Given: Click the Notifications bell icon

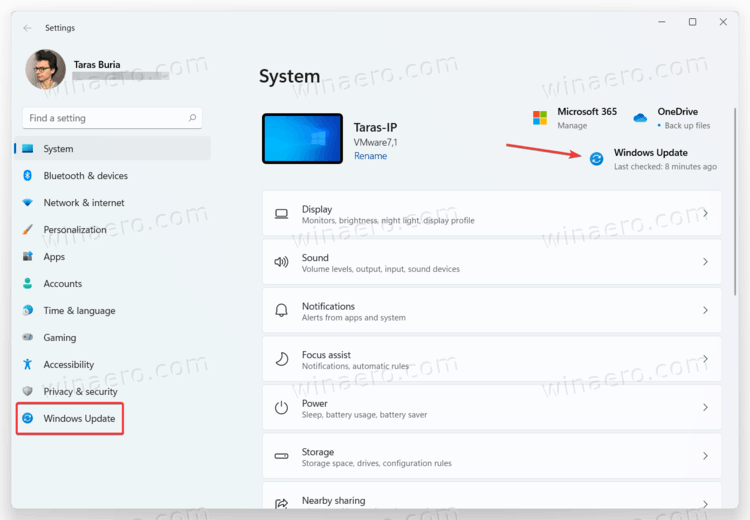Looking at the screenshot, I should tap(281, 310).
